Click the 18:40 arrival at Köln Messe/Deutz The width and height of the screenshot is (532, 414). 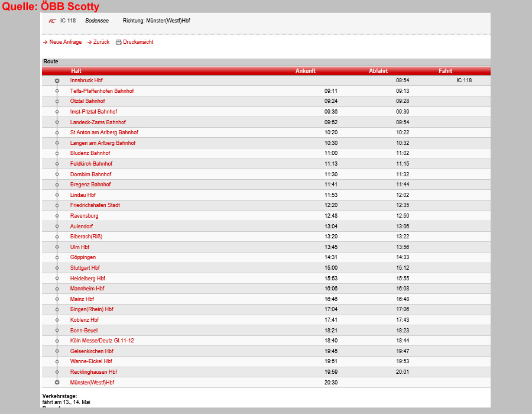[331, 340]
